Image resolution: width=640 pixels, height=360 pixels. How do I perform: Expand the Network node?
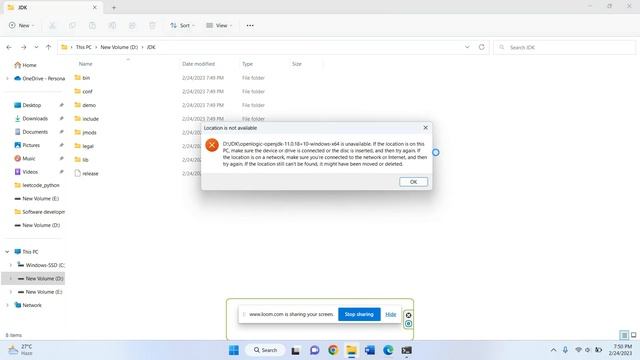coord(7,305)
